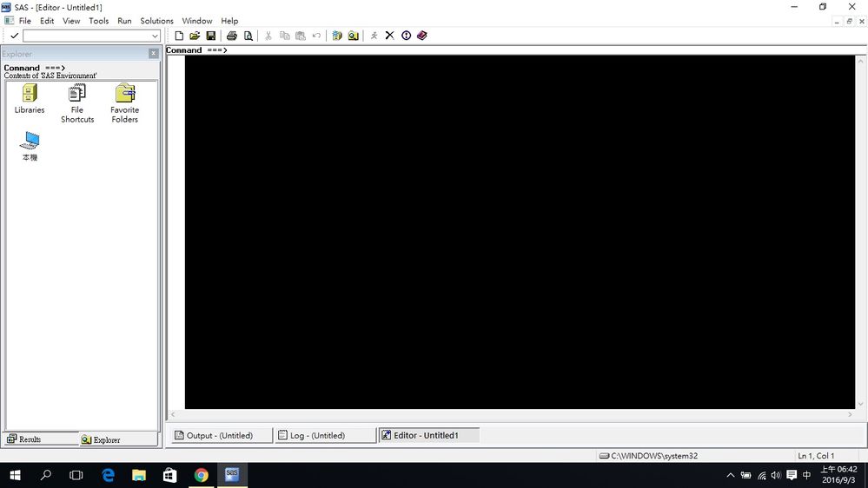
Task: Open the Run menu
Action: pyautogui.click(x=124, y=21)
